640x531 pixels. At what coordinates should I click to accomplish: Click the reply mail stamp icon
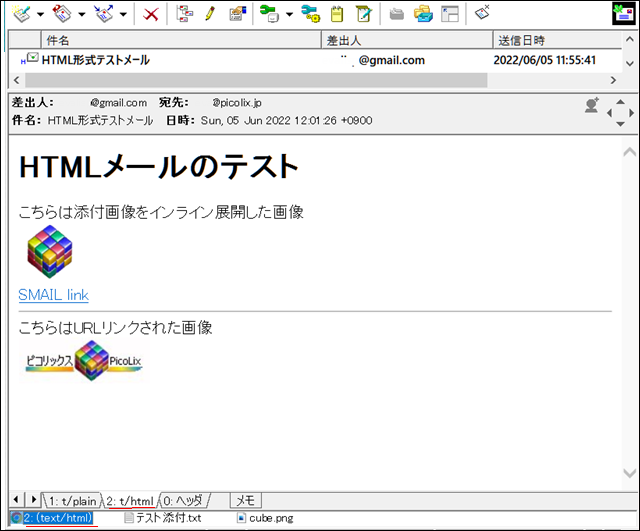(x=62, y=14)
